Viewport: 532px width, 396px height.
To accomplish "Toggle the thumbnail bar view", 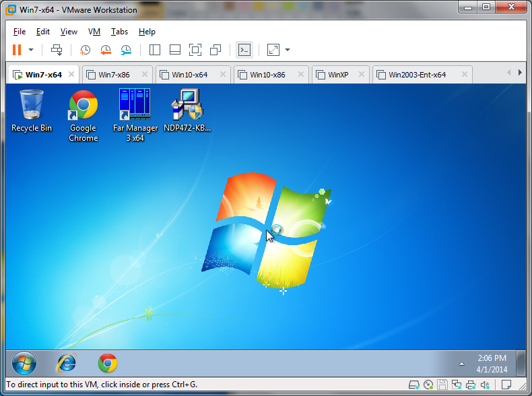I will pyautogui.click(x=174, y=50).
